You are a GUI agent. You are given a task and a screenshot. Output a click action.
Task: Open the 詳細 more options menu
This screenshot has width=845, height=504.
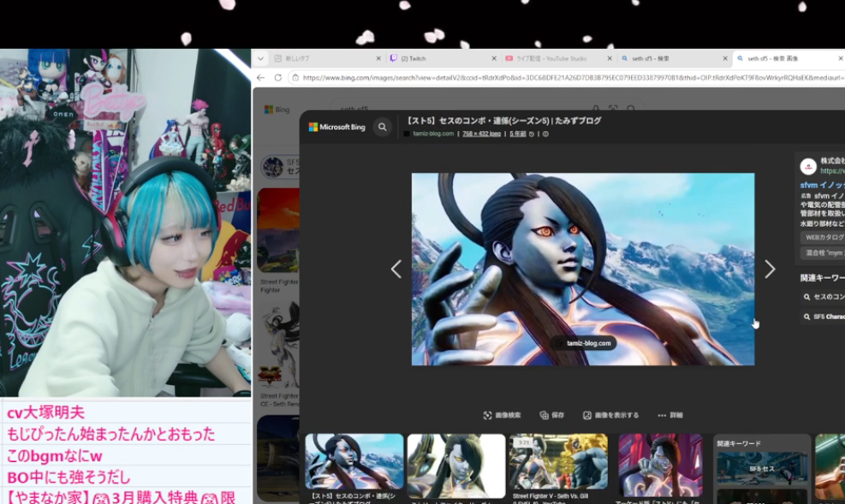point(669,415)
